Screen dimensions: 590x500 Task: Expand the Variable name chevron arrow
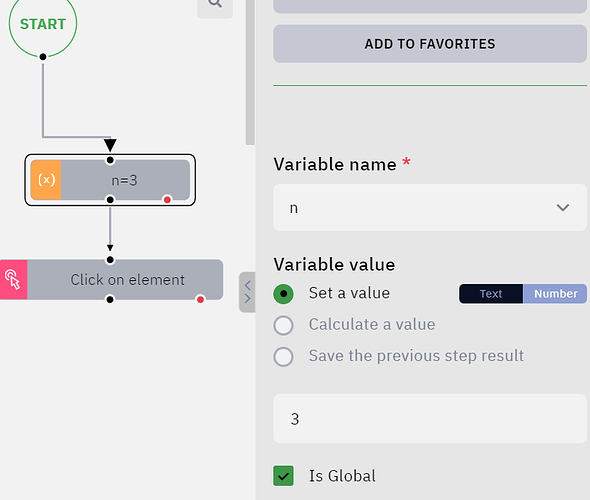pos(563,207)
